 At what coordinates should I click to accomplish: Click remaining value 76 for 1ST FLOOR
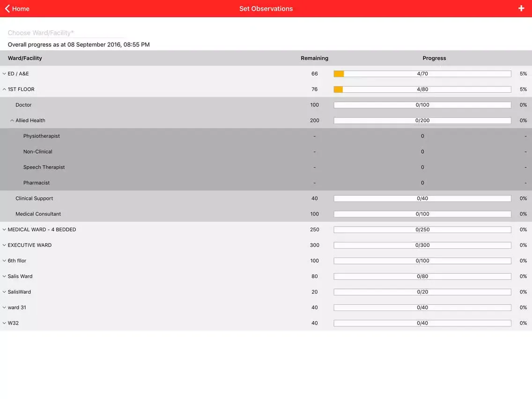(315, 89)
